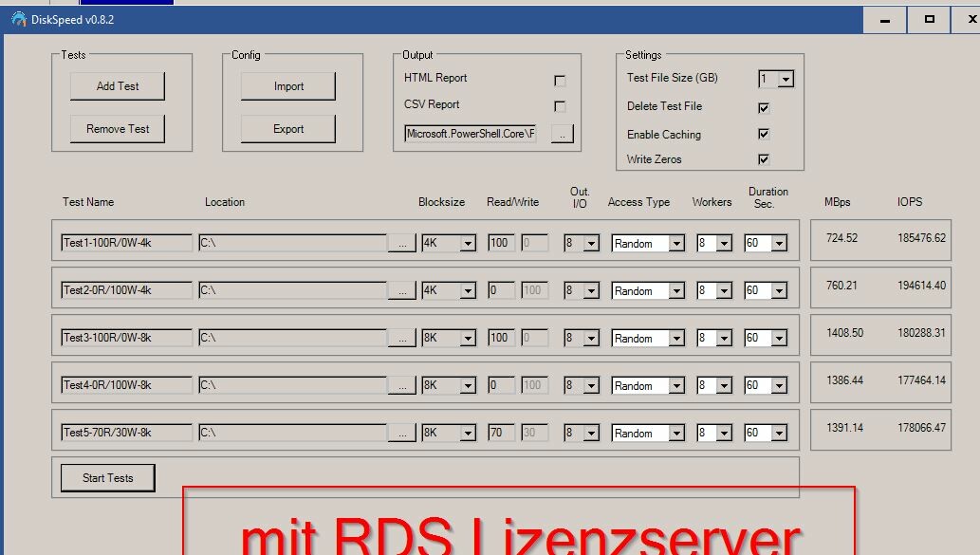Toggle the Write Zeros checkbox

764,159
